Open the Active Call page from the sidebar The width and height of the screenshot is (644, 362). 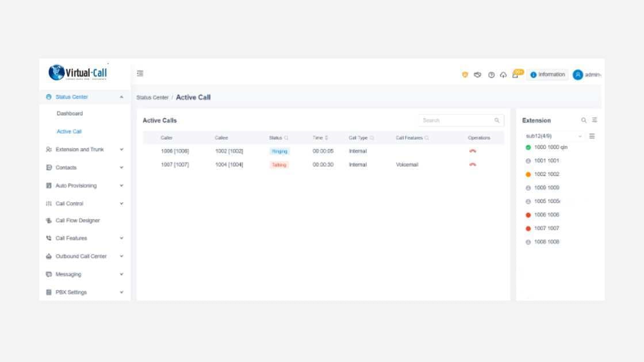point(70,131)
